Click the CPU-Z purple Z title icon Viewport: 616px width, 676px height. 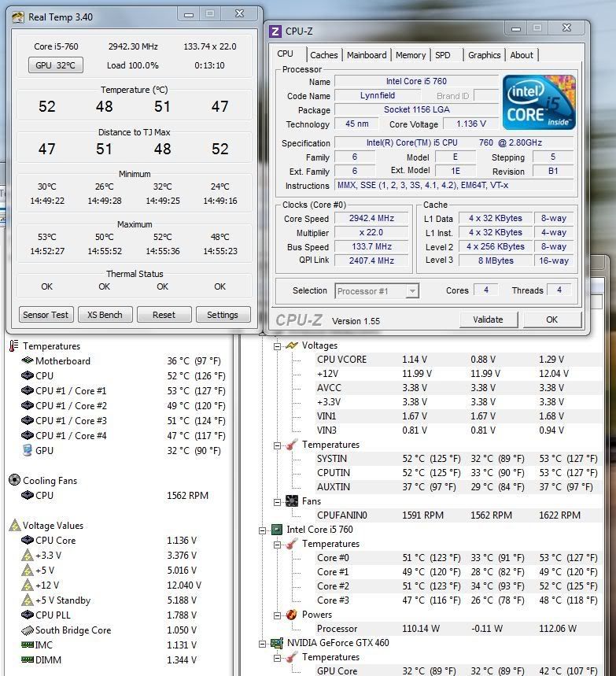coord(275,31)
